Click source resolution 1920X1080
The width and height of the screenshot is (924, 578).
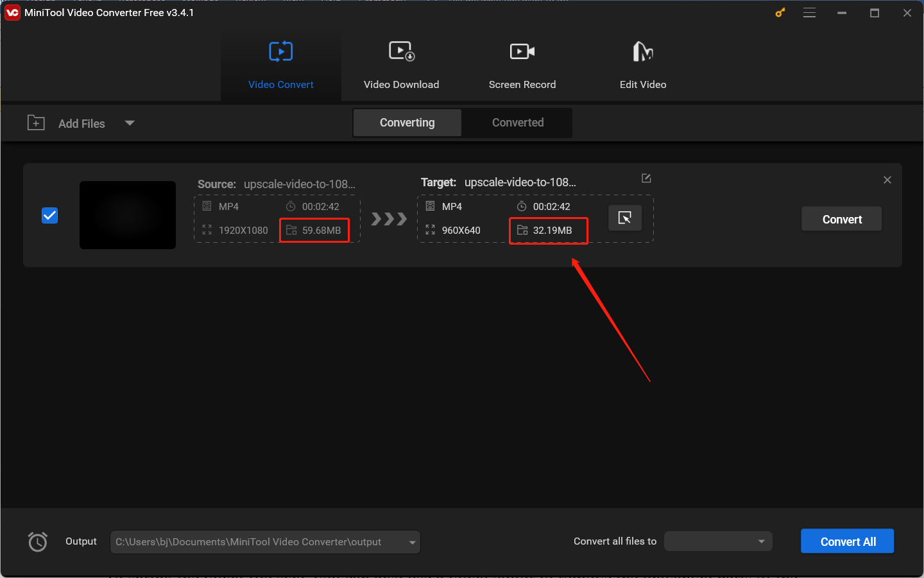(243, 231)
